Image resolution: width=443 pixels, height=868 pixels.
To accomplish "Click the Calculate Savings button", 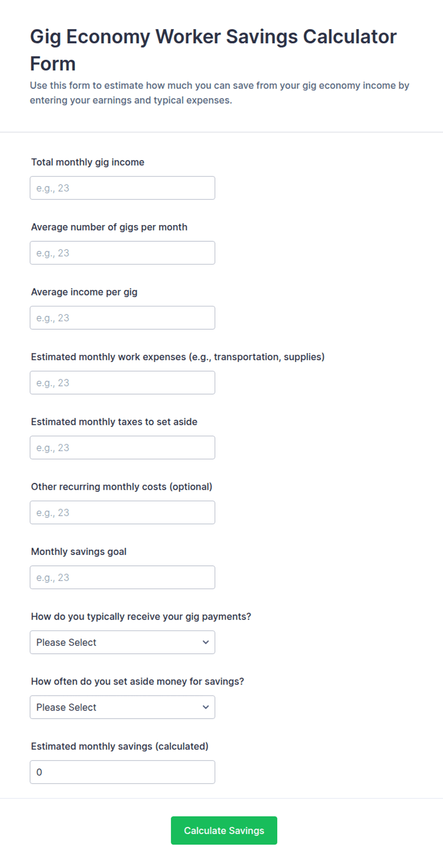I will click(224, 830).
